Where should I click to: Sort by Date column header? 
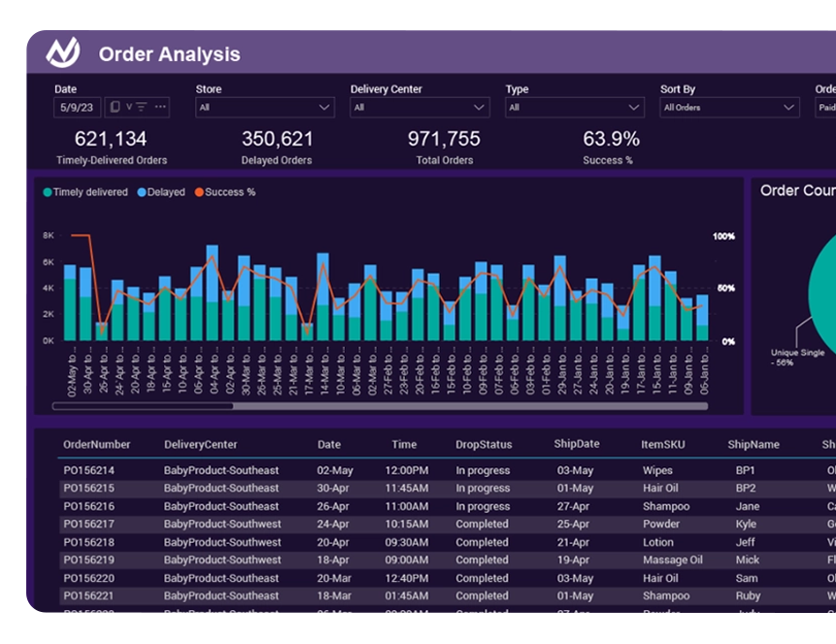pyautogui.click(x=329, y=445)
